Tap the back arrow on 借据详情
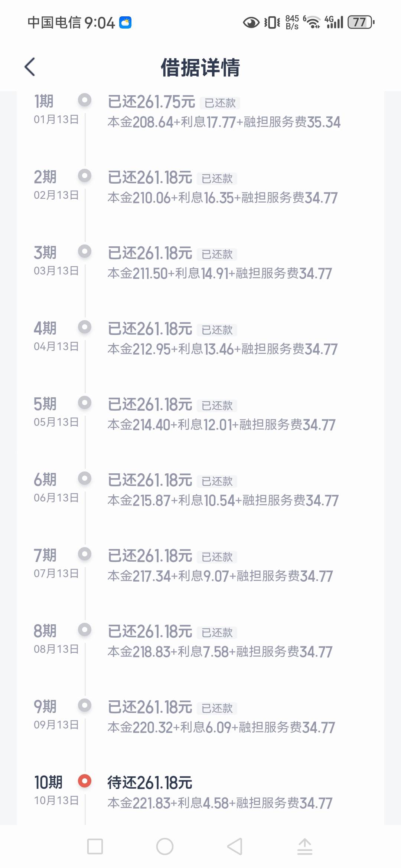This screenshot has width=401, height=868. click(30, 67)
